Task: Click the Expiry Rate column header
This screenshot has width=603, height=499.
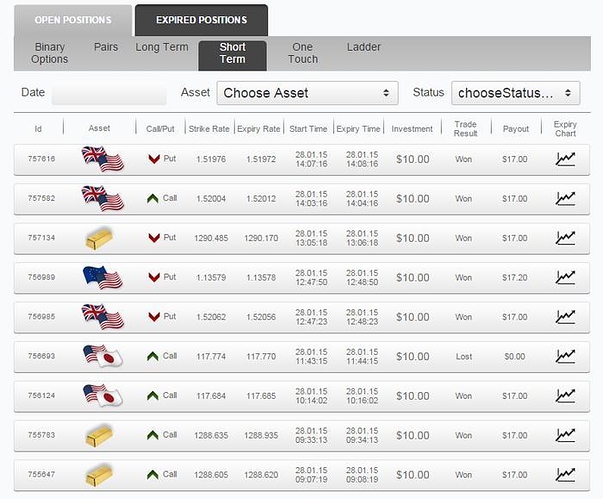Action: pyautogui.click(x=258, y=129)
